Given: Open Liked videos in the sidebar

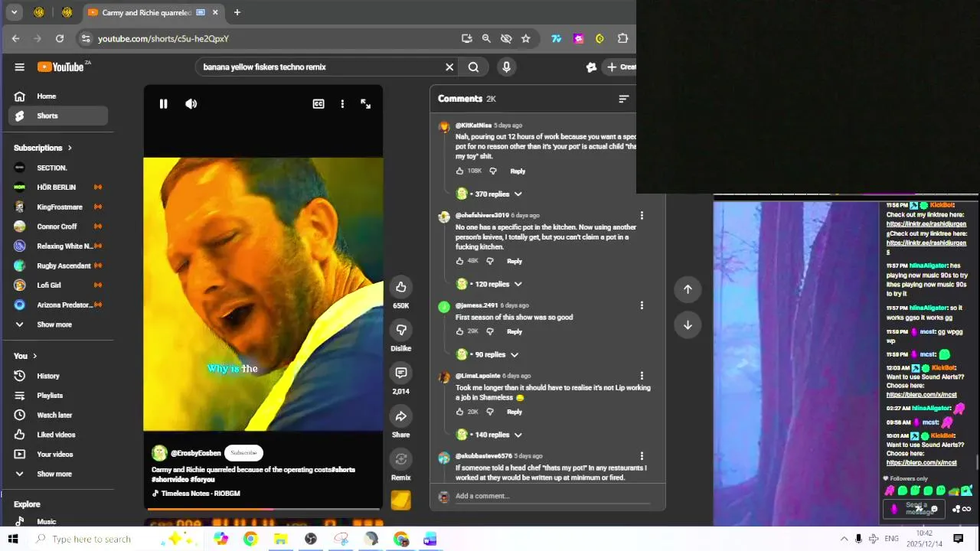Looking at the screenshot, I should coord(58,435).
